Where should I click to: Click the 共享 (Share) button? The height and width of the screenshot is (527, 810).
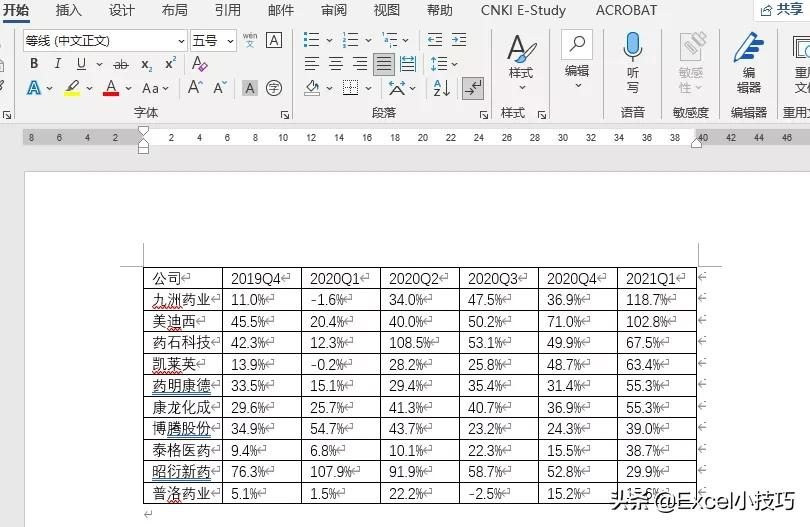782,10
